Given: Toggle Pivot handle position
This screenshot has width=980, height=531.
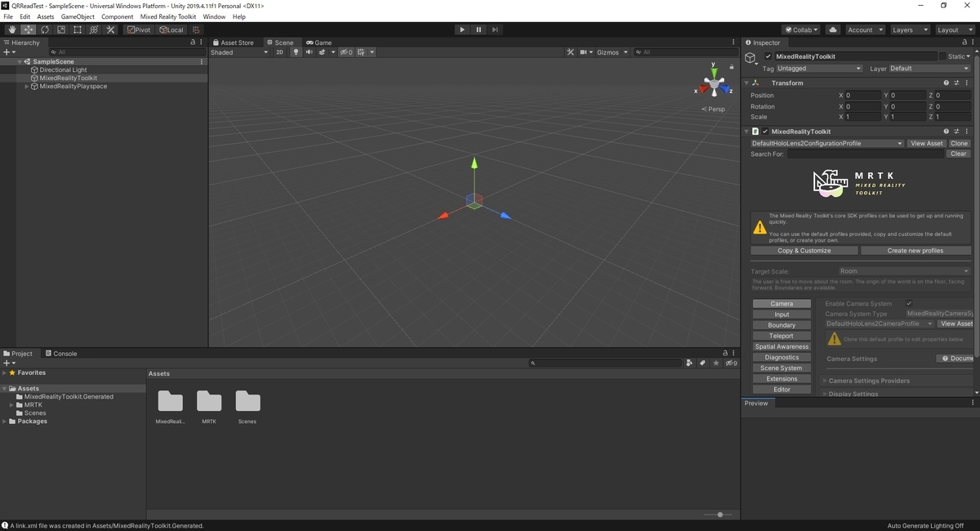Looking at the screenshot, I should [x=139, y=30].
